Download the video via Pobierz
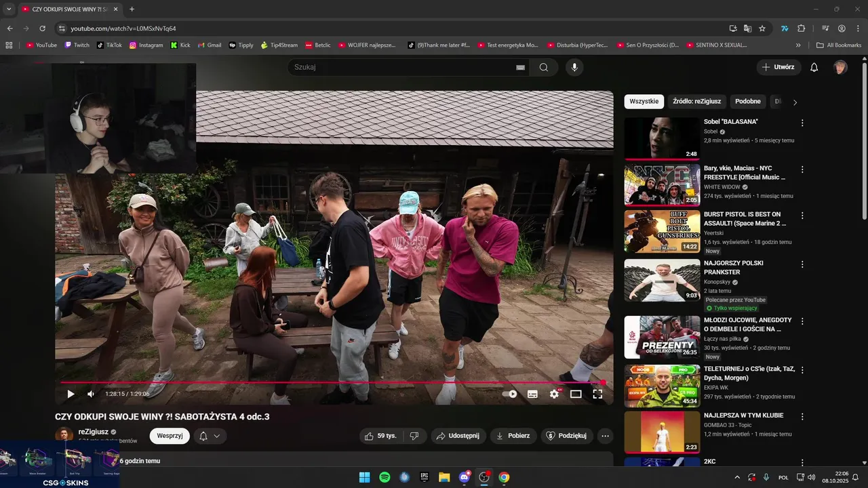This screenshot has height=488, width=868. (513, 436)
